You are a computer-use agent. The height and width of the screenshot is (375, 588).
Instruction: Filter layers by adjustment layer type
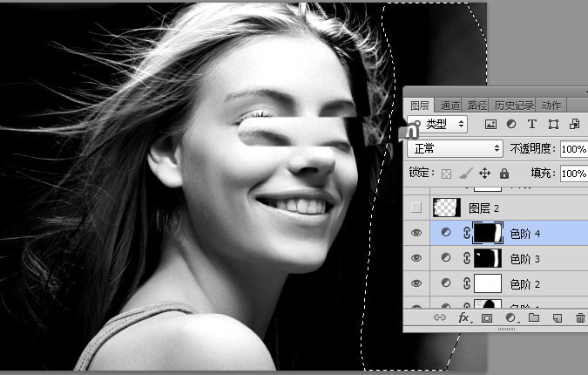[x=511, y=125]
